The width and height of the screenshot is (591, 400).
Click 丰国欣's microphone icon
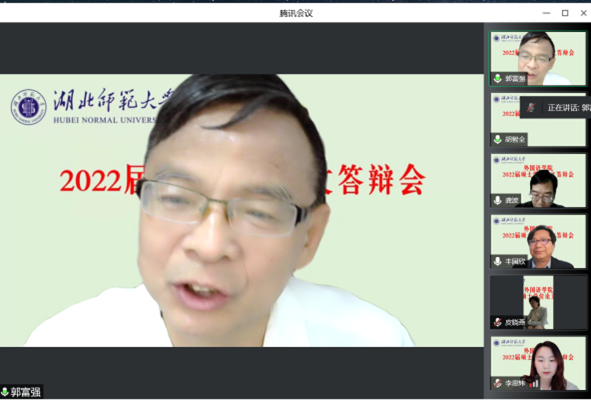pyautogui.click(x=498, y=261)
